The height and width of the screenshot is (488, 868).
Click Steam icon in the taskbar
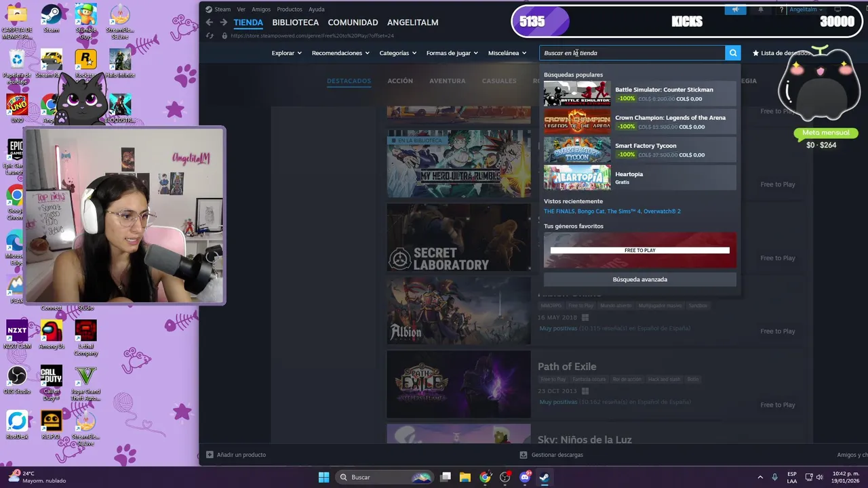coord(545,477)
